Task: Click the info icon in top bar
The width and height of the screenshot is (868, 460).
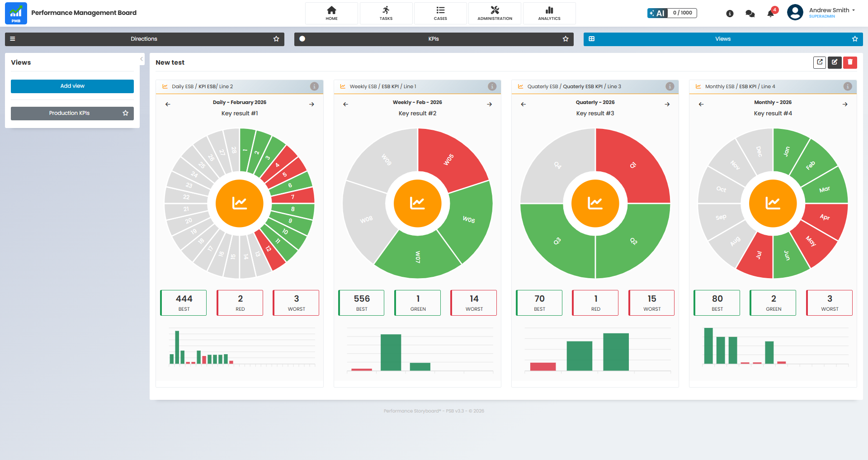Action: [x=730, y=14]
